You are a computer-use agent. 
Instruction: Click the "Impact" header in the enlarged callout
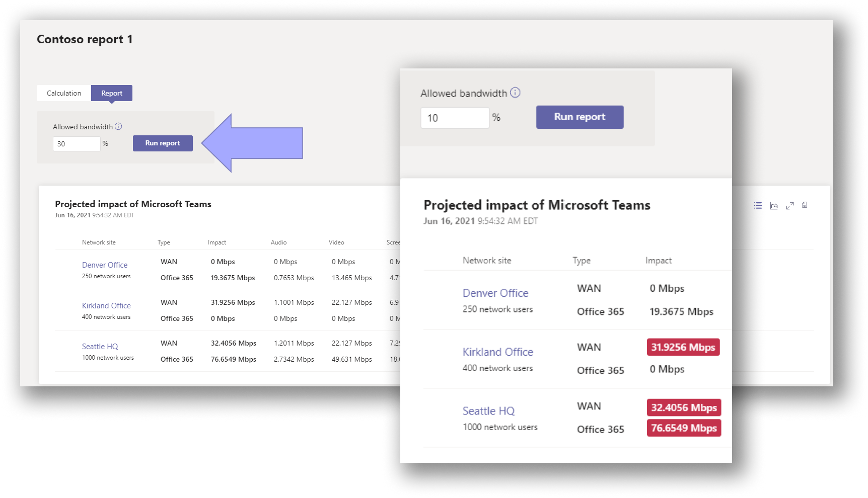[x=659, y=261]
